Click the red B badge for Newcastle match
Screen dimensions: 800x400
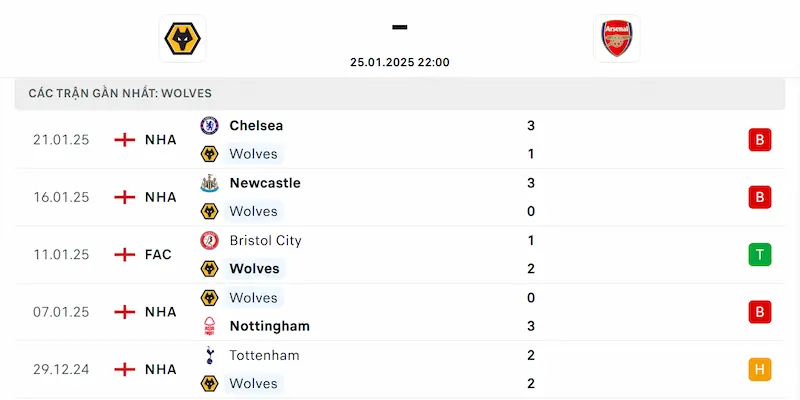point(759,197)
